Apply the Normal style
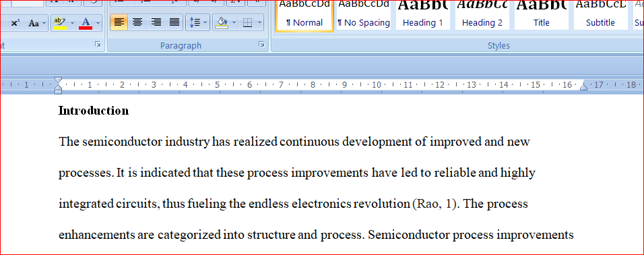The image size is (644, 255). pyautogui.click(x=304, y=16)
